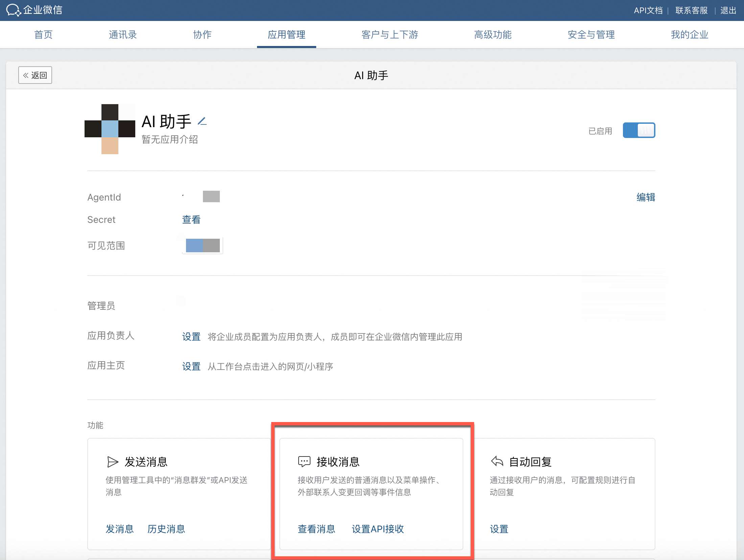The image size is (744, 560).
Task: Click the 接收消息 chat bubble icon
Action: pyautogui.click(x=304, y=462)
